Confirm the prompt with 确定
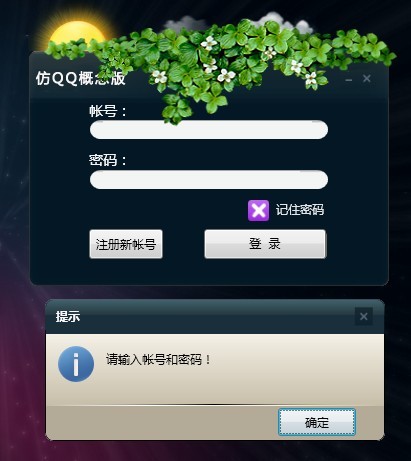The image size is (411, 461). (317, 422)
